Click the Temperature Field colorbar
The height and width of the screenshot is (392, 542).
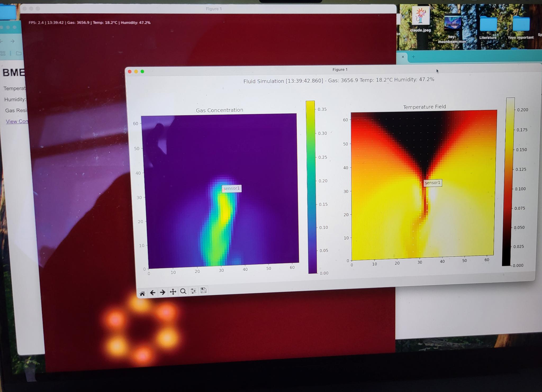click(508, 181)
